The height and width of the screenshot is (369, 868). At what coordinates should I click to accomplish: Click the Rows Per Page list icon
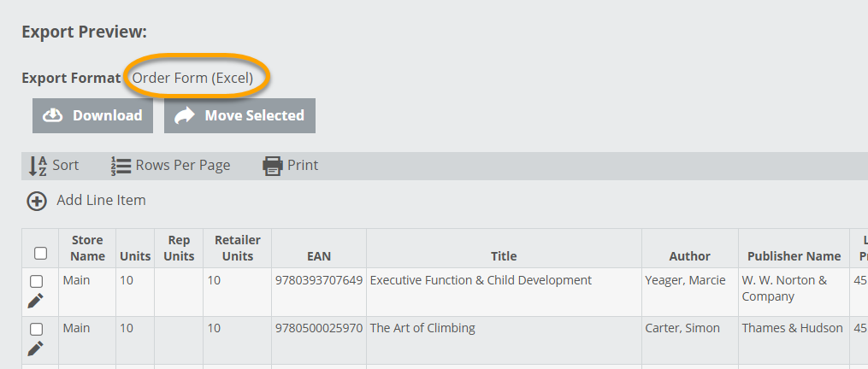point(120,166)
